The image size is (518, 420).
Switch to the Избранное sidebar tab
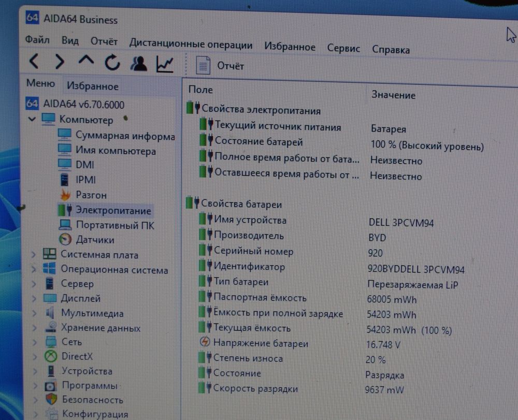coord(93,86)
